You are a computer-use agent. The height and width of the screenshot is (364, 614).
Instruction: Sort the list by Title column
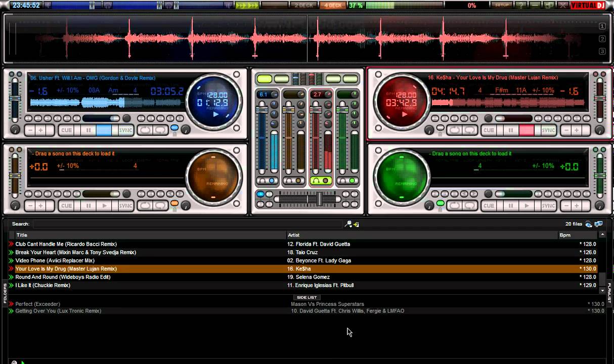(x=150, y=235)
